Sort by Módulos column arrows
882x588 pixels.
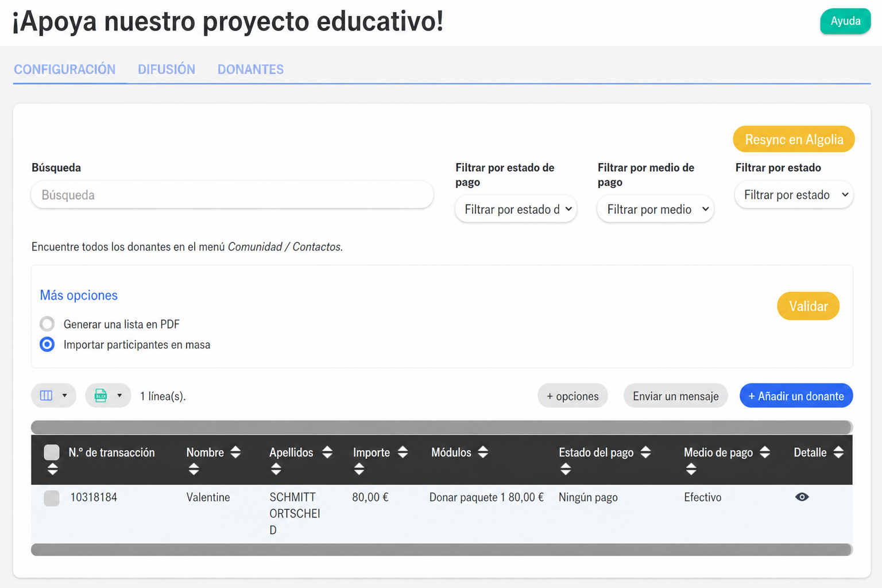click(483, 452)
